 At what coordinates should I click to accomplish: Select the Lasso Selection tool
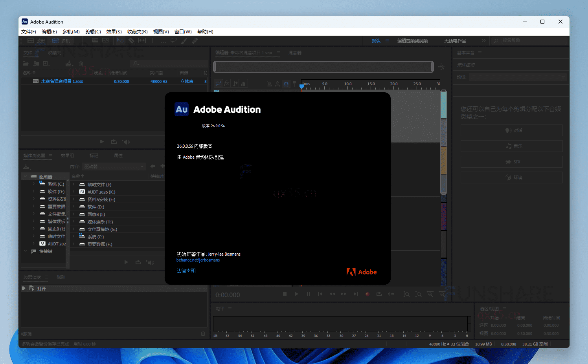click(x=174, y=41)
